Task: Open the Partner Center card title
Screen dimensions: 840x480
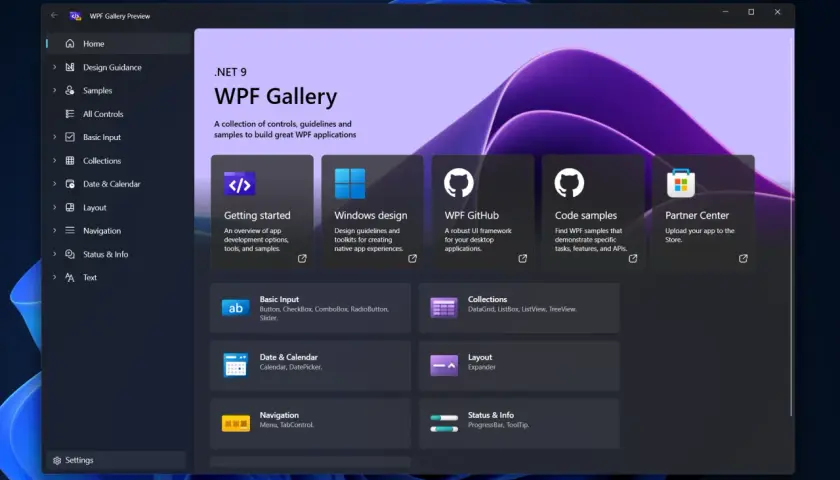Action: pos(697,215)
